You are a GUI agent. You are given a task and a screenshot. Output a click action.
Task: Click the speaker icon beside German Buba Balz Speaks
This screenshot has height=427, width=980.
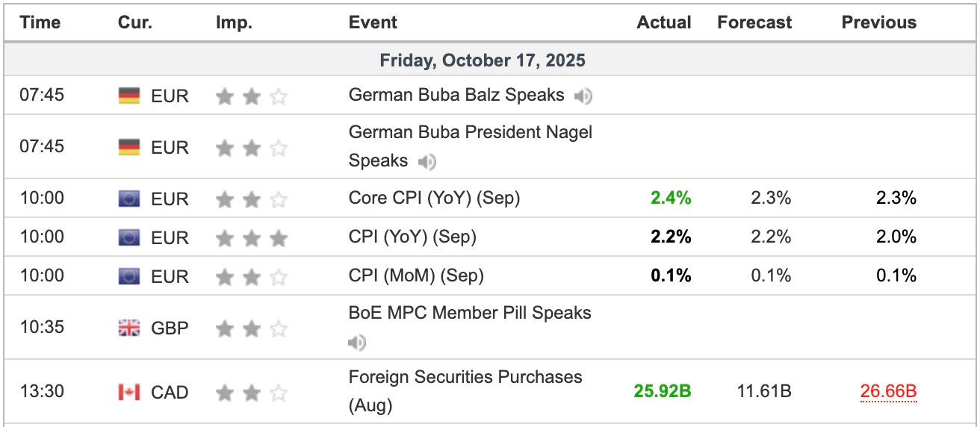(x=583, y=96)
